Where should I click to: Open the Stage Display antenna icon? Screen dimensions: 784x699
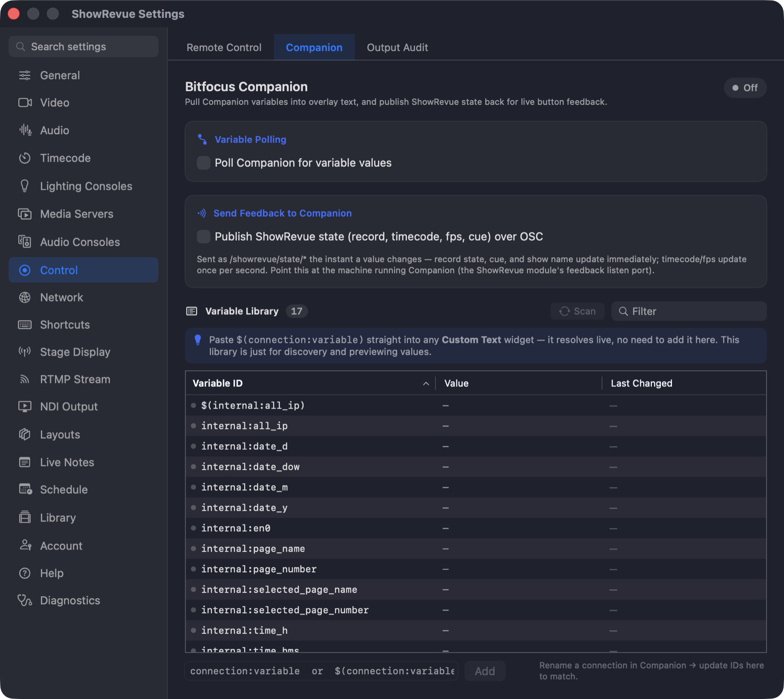coord(25,352)
